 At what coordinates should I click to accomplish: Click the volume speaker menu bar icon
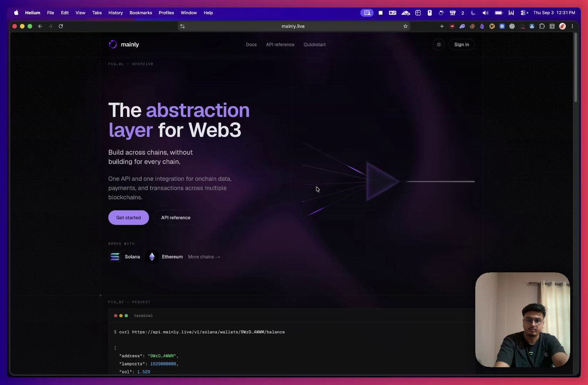485,13
